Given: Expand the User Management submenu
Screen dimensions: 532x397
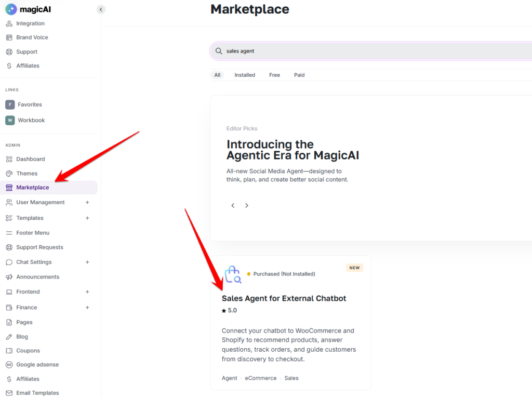Looking at the screenshot, I should point(87,202).
